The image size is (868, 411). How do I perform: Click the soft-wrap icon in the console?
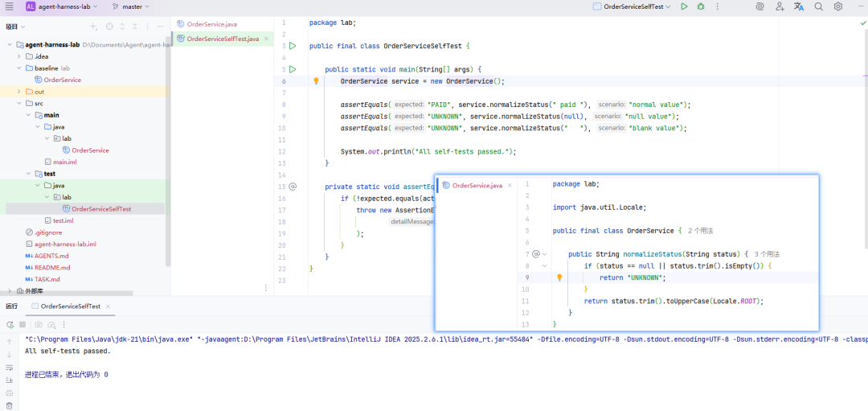click(9, 368)
